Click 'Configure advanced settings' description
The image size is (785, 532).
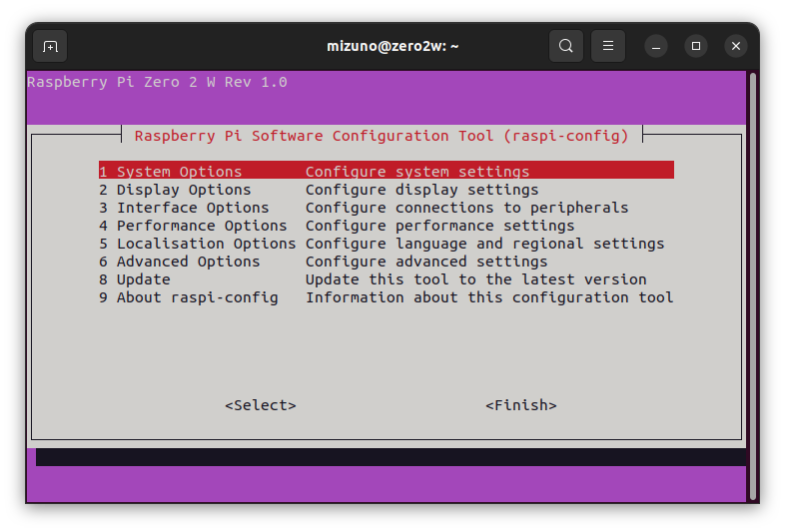coord(426,262)
